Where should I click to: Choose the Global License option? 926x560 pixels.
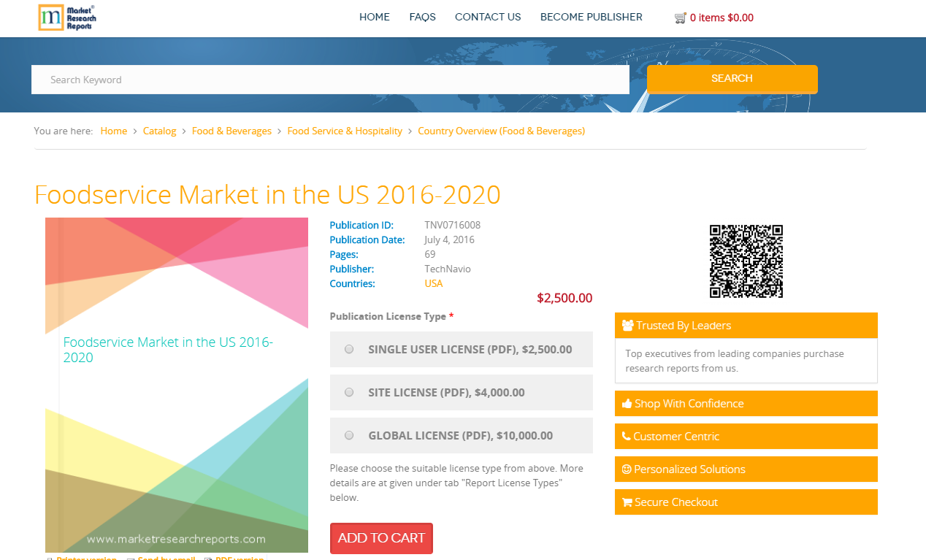tap(348, 435)
